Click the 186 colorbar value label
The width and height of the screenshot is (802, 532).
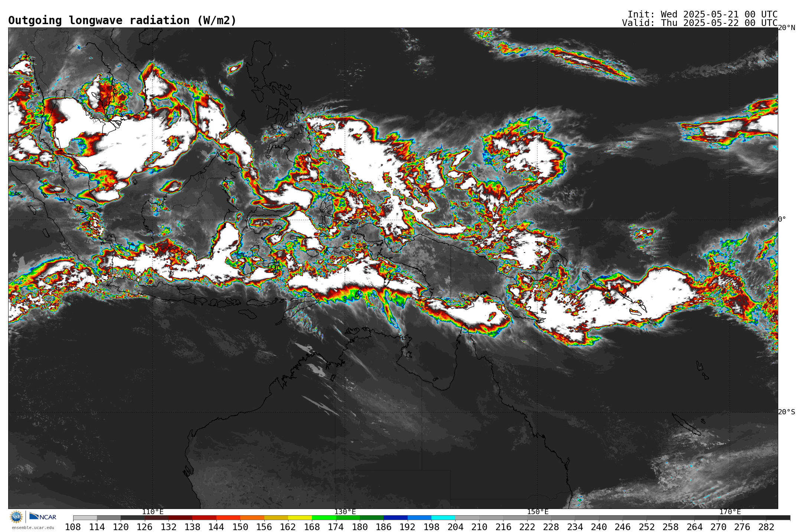(x=384, y=527)
